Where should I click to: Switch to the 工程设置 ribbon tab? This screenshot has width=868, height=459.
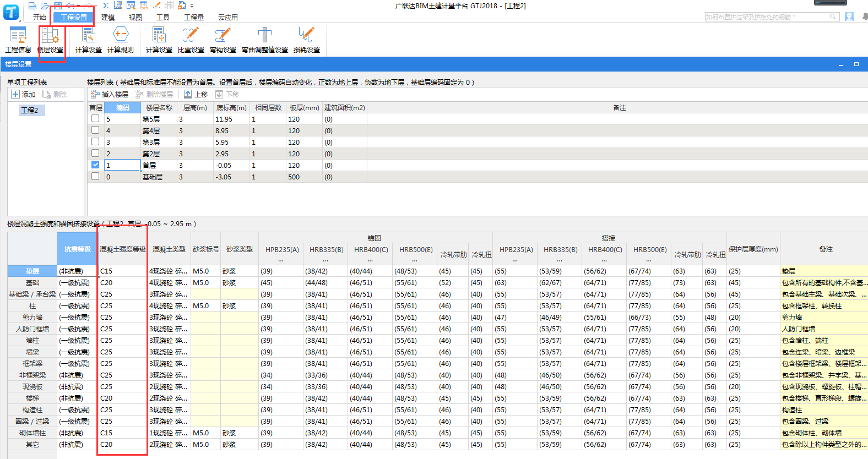tap(74, 17)
